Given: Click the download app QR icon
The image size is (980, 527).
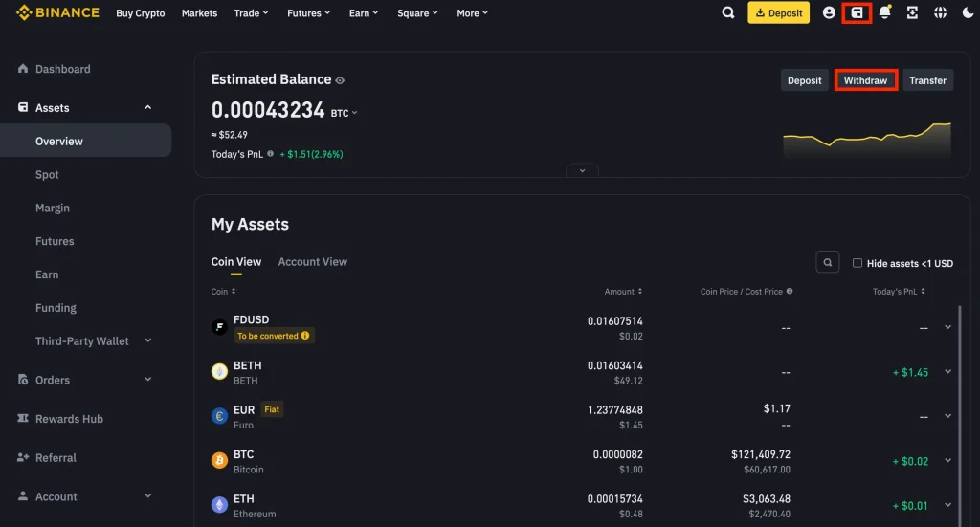Looking at the screenshot, I should click(x=912, y=12).
